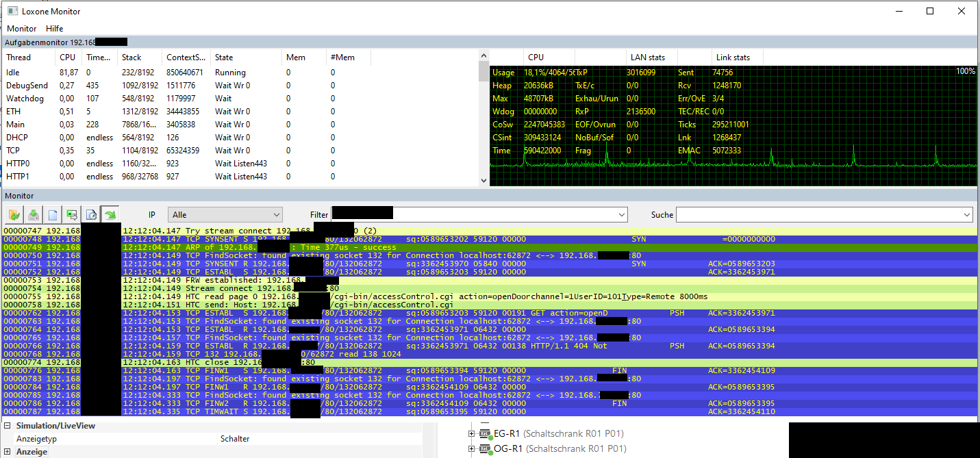Click the EG-R1 relay module icon
The image size is (980, 458).
486,433
